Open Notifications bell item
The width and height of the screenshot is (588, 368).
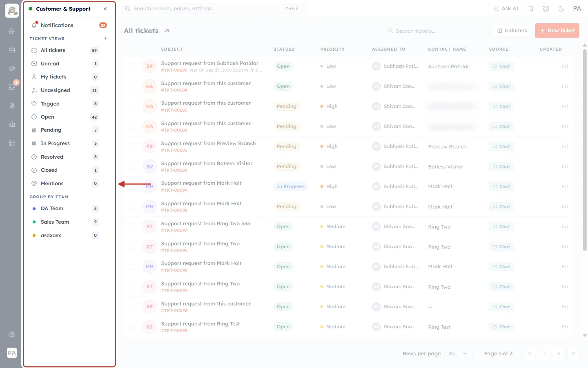(69, 25)
